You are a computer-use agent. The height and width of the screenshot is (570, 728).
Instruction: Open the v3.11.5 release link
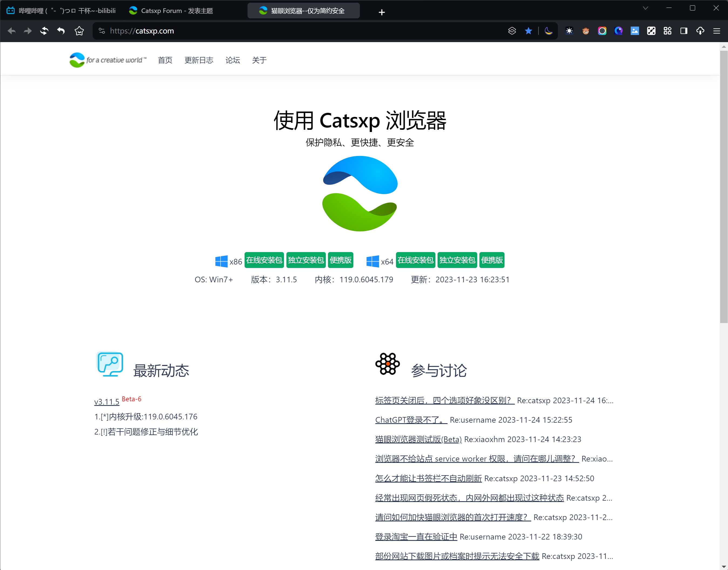(x=107, y=402)
